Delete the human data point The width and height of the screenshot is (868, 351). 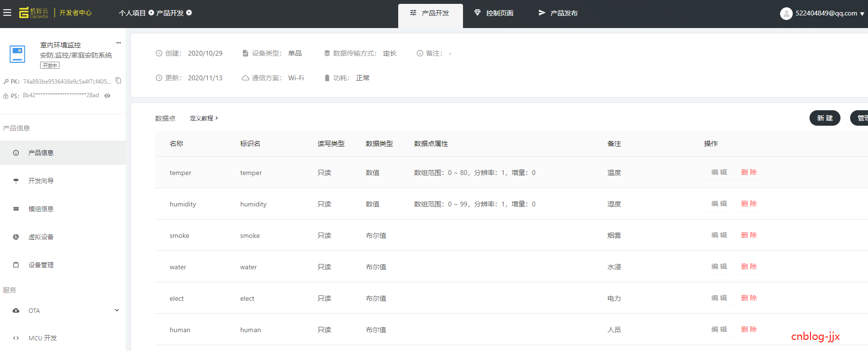[x=749, y=329]
